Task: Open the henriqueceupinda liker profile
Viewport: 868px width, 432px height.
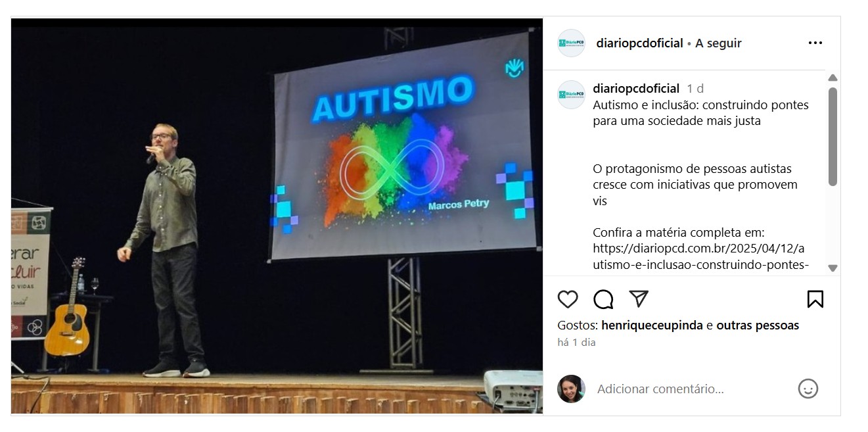Action: pos(652,325)
